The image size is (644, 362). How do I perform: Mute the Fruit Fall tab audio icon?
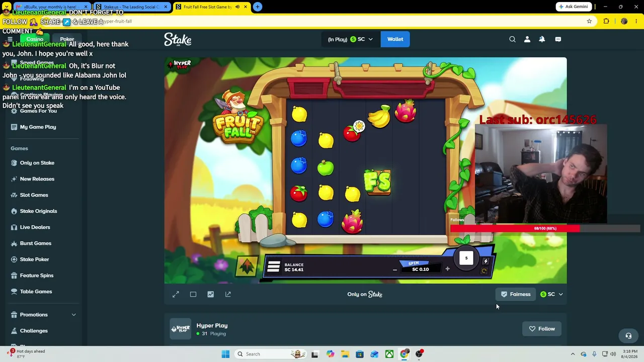[237, 7]
